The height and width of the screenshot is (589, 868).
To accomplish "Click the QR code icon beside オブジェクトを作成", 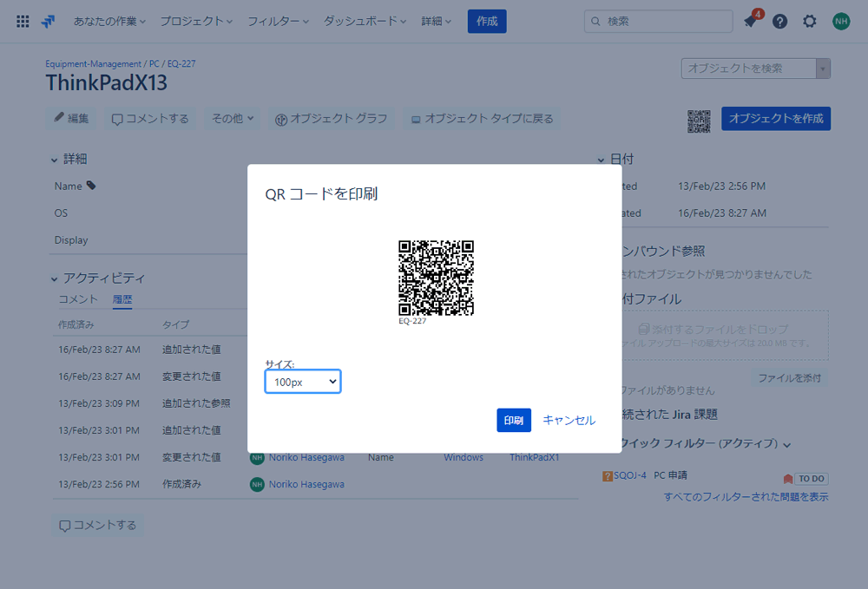I will (699, 121).
